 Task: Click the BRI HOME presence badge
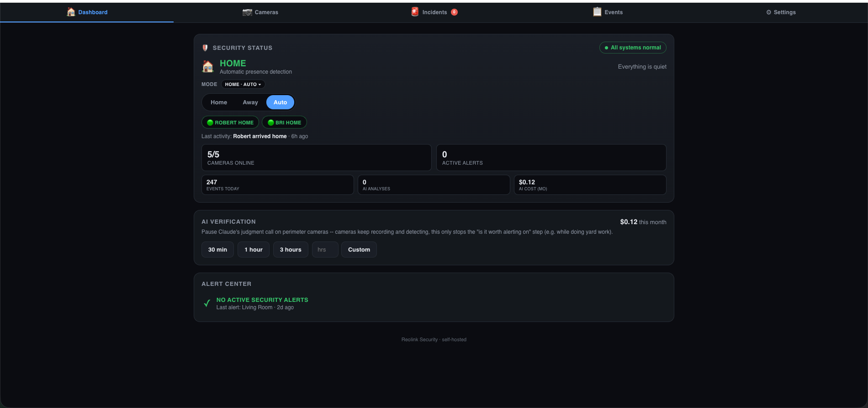pos(284,123)
